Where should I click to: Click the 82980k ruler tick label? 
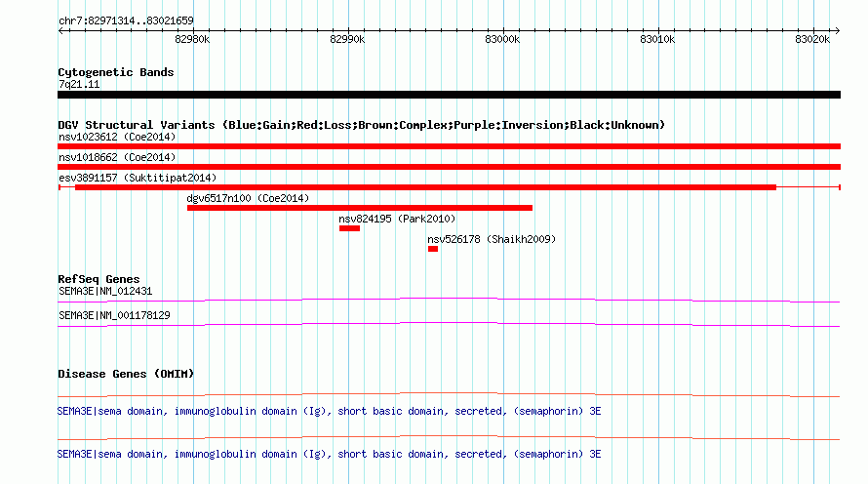(x=192, y=39)
